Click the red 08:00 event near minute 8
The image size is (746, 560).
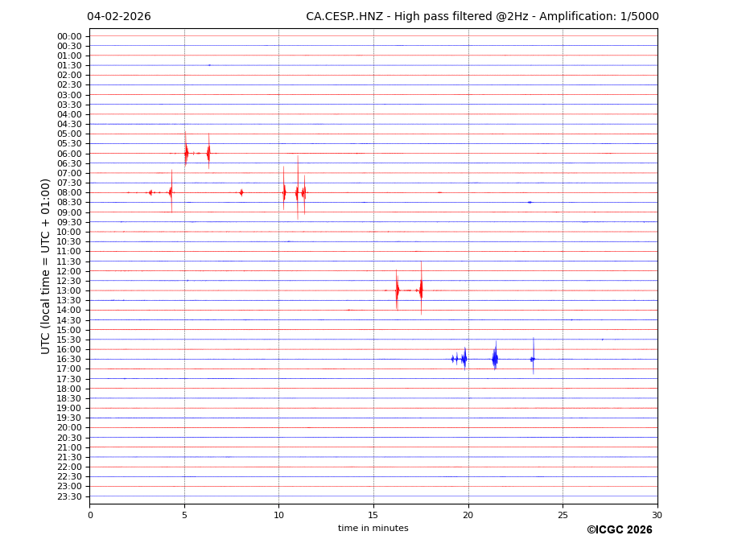click(x=241, y=192)
